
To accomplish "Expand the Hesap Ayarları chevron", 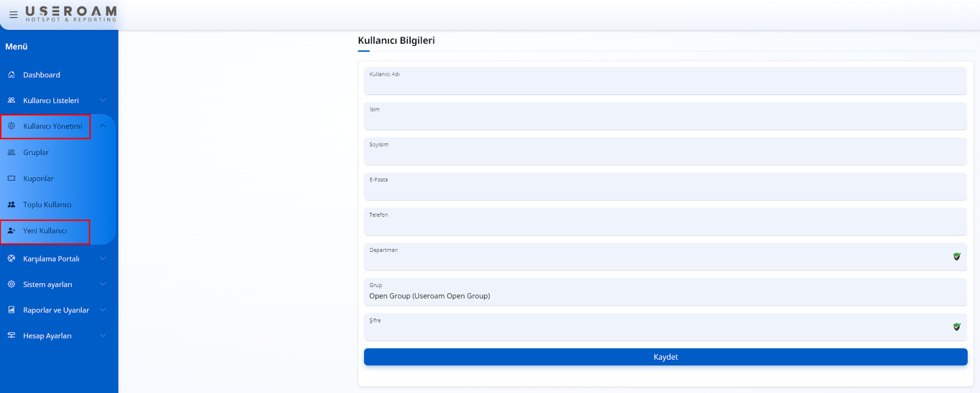I will pyautogui.click(x=103, y=335).
